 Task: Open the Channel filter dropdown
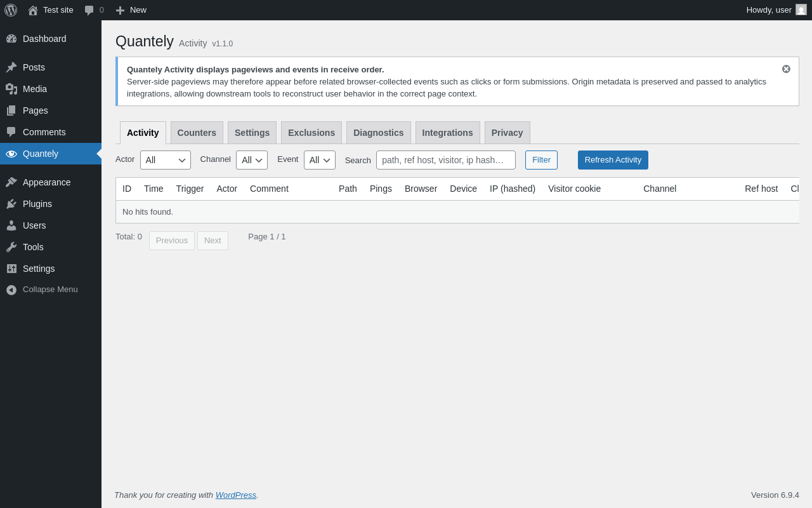click(x=252, y=160)
